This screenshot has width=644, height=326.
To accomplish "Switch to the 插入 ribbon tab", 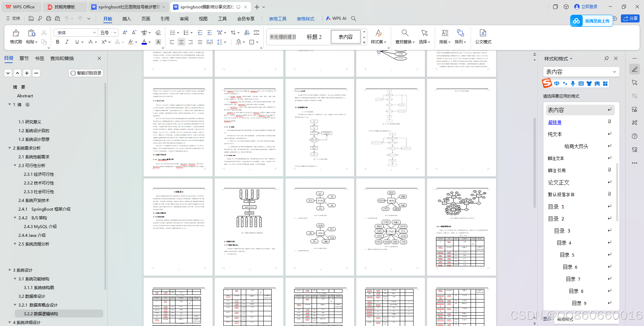I will tap(126, 19).
